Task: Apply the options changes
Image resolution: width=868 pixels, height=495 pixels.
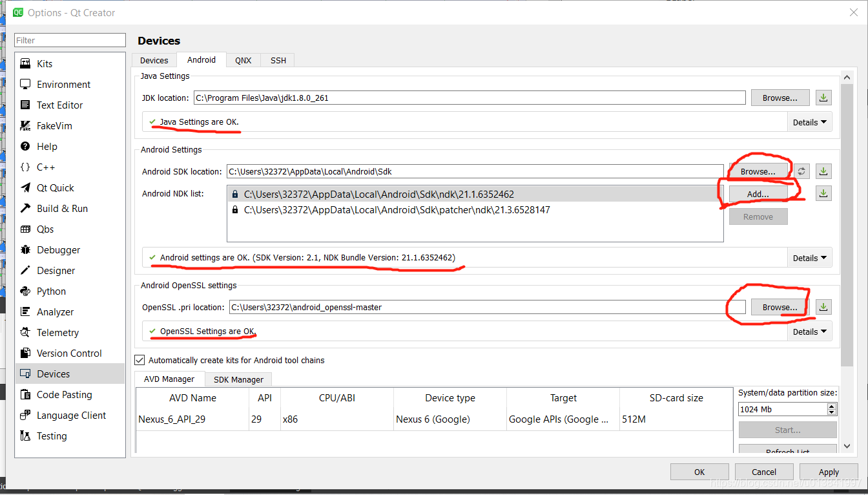Action: [x=829, y=472]
